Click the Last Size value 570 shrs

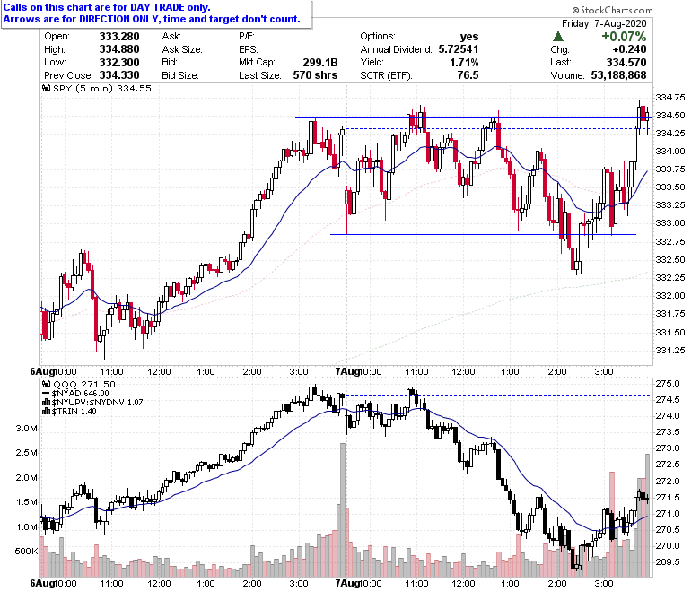pos(315,75)
